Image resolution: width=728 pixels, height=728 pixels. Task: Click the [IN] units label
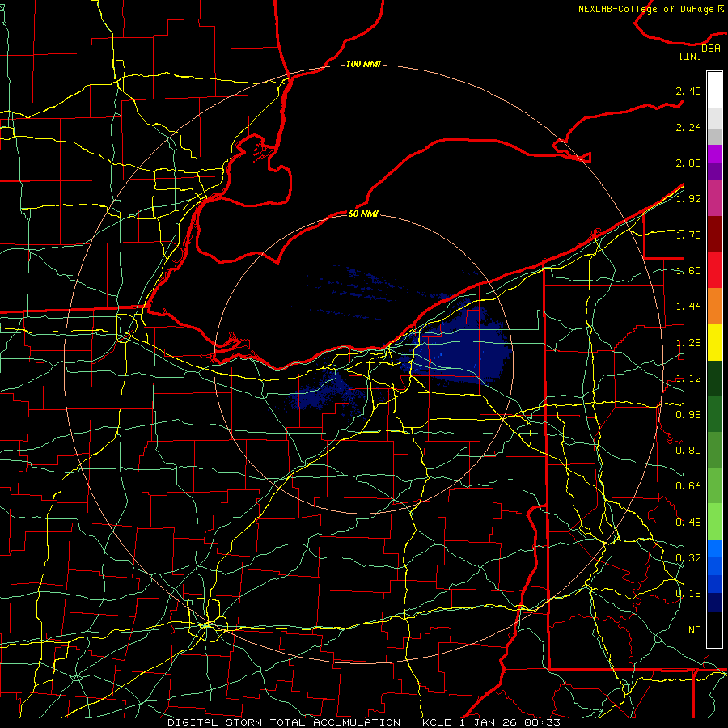tap(690, 56)
